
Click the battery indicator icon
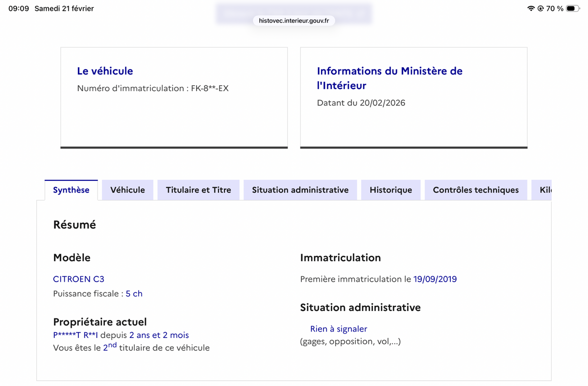coord(571,8)
